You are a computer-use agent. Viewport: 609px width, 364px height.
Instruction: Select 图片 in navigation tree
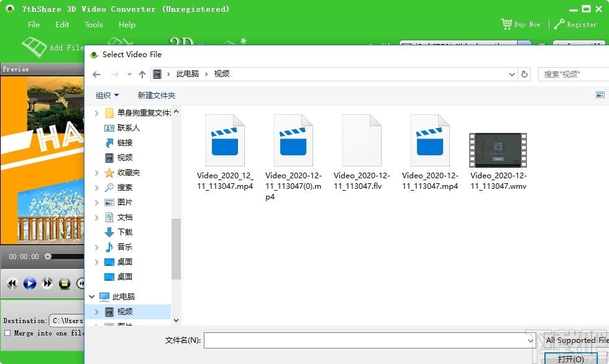119,202
